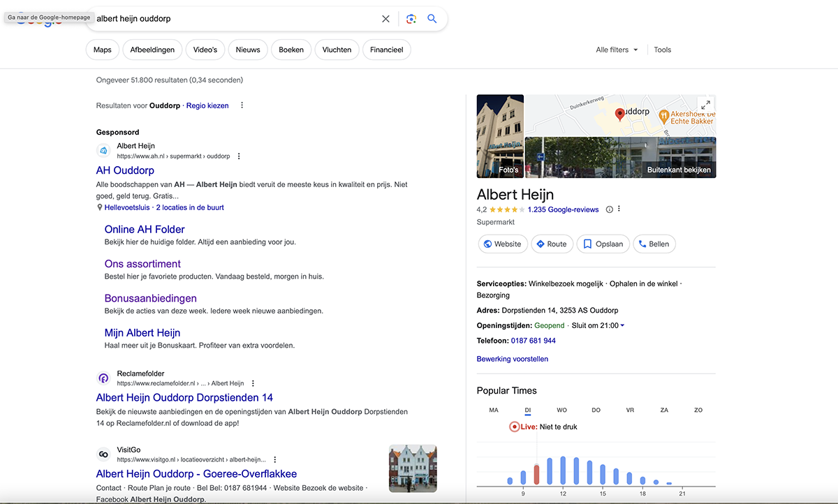Image resolution: width=838 pixels, height=504 pixels.
Task: Select the Maps filter tab
Action: pyautogui.click(x=103, y=50)
